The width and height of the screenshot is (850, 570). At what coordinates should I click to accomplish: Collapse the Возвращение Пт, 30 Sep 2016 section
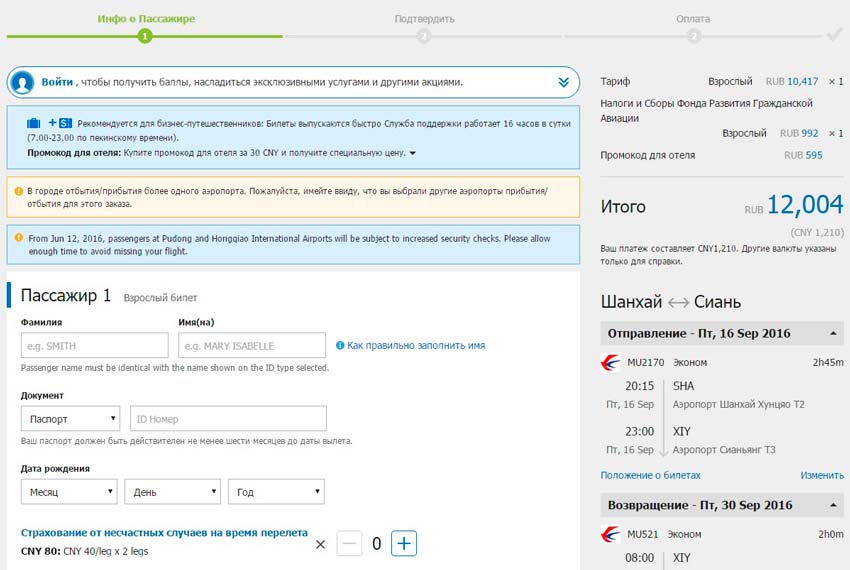coord(833,505)
